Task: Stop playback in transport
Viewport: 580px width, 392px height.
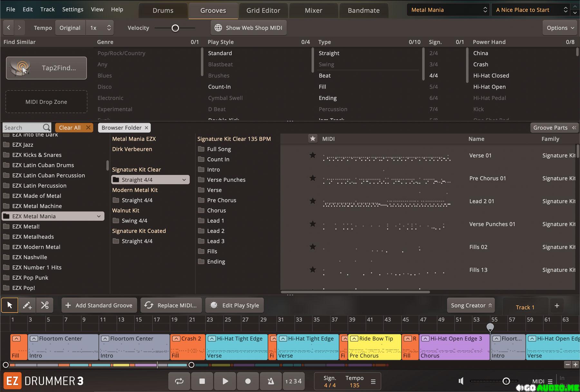Action: [x=202, y=381]
